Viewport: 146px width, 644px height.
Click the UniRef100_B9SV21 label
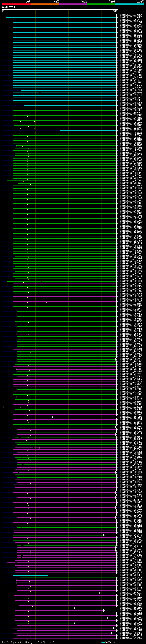pyautogui.click(x=131, y=35)
